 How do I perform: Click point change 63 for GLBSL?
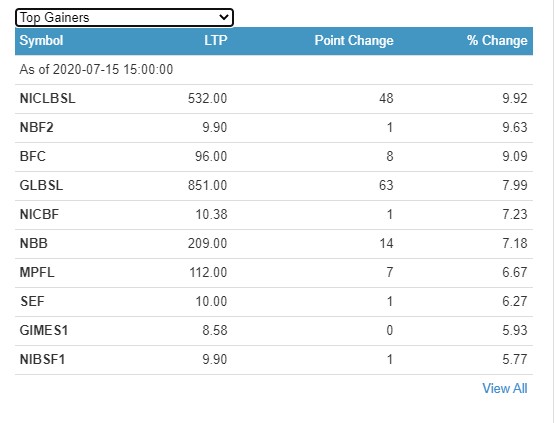tap(386, 185)
